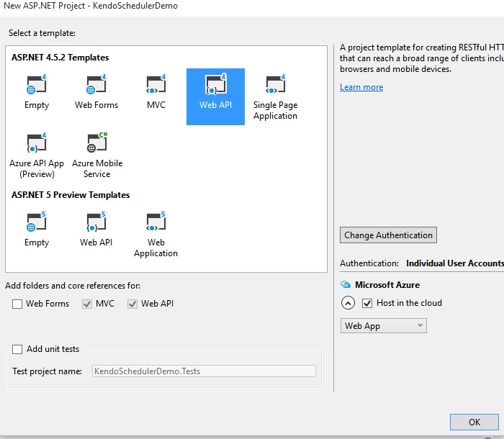
Task: Choose the Single Page Application template icon
Action: tap(275, 84)
